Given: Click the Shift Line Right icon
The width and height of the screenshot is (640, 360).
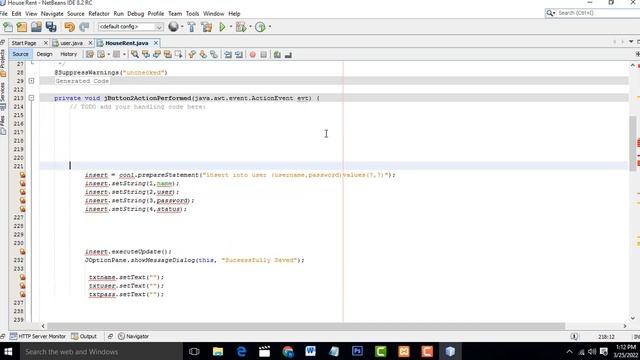Looking at the screenshot, I should point(239,54).
